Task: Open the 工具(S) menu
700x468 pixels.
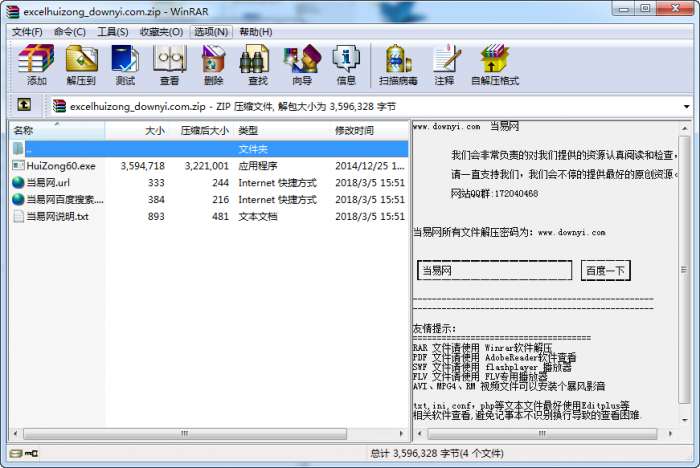Action: 113,32
